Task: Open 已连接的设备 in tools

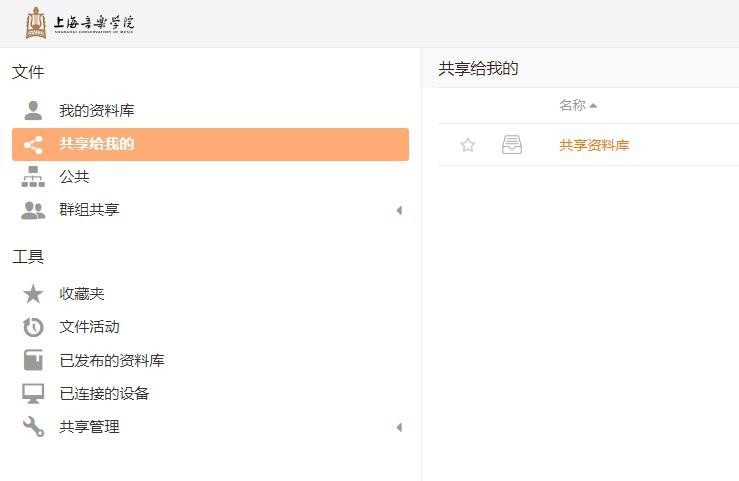Action: point(104,393)
